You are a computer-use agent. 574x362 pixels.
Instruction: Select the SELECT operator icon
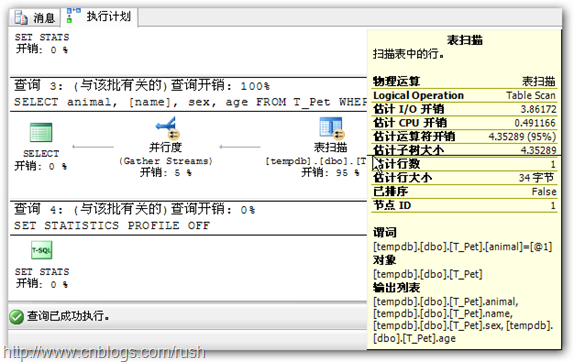coord(41,132)
